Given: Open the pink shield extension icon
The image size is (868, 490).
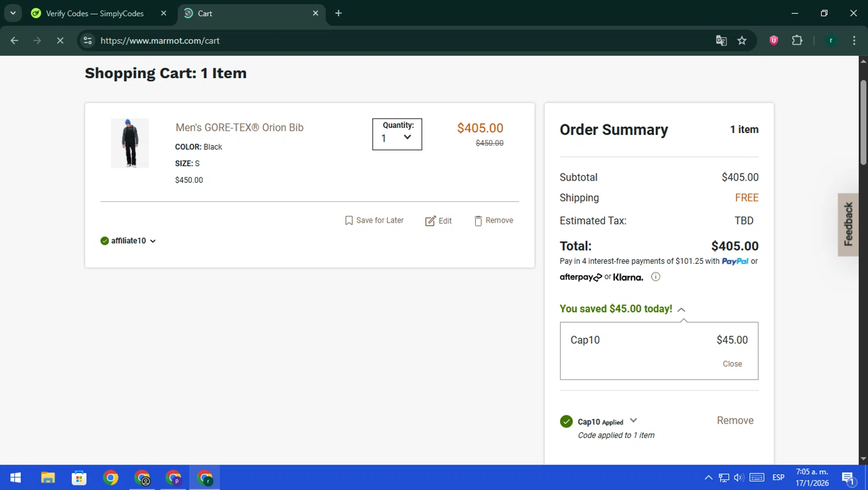Looking at the screenshot, I should pyautogui.click(x=774, y=40).
